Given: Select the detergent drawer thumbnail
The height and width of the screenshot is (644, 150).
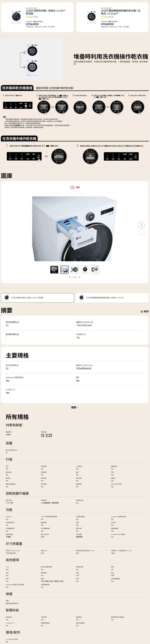Looking at the screenshot, I should coord(64,269).
